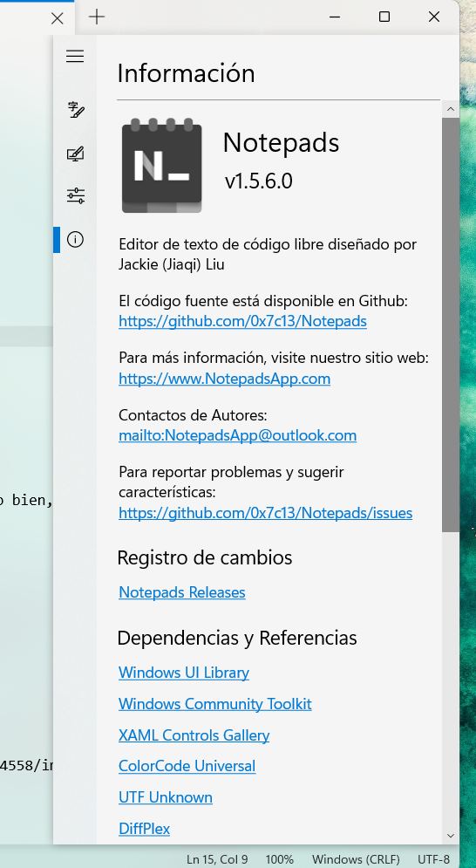Click the mailto NotepadsApp@outlook.com link
The image size is (476, 868).
click(x=237, y=435)
